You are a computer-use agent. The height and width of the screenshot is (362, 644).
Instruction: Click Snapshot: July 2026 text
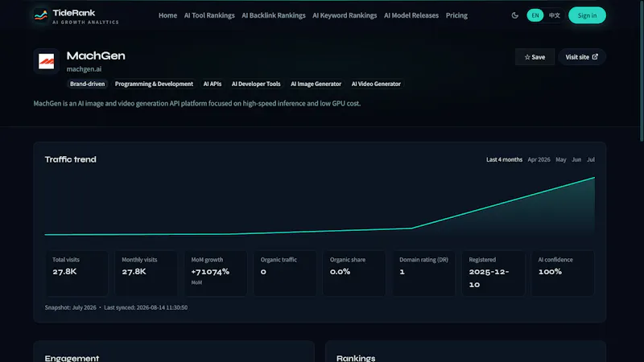click(x=70, y=307)
